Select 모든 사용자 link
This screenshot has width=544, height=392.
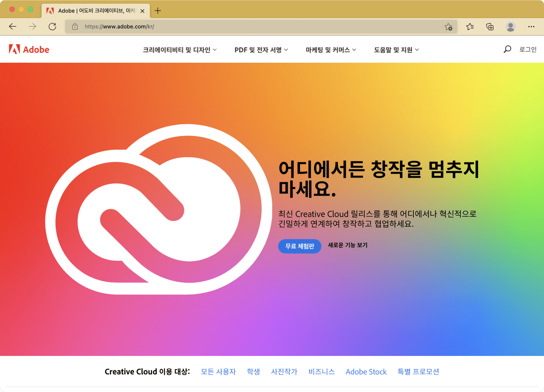(218, 372)
